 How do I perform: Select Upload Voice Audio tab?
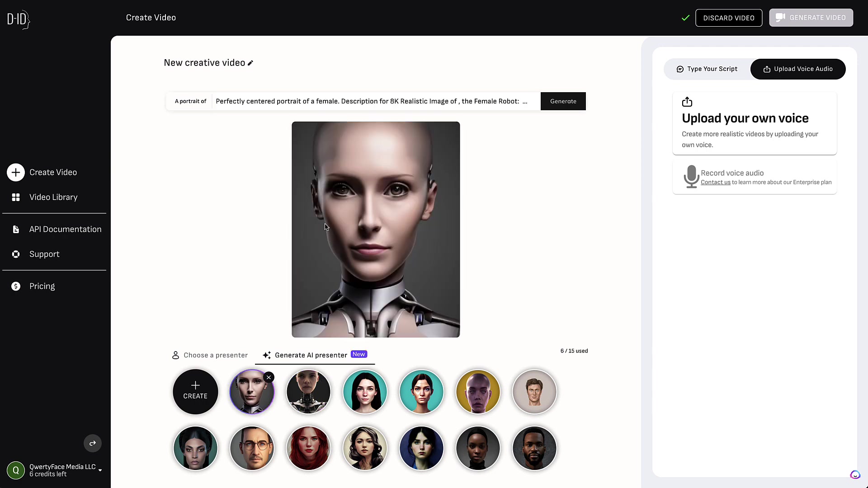tap(798, 69)
